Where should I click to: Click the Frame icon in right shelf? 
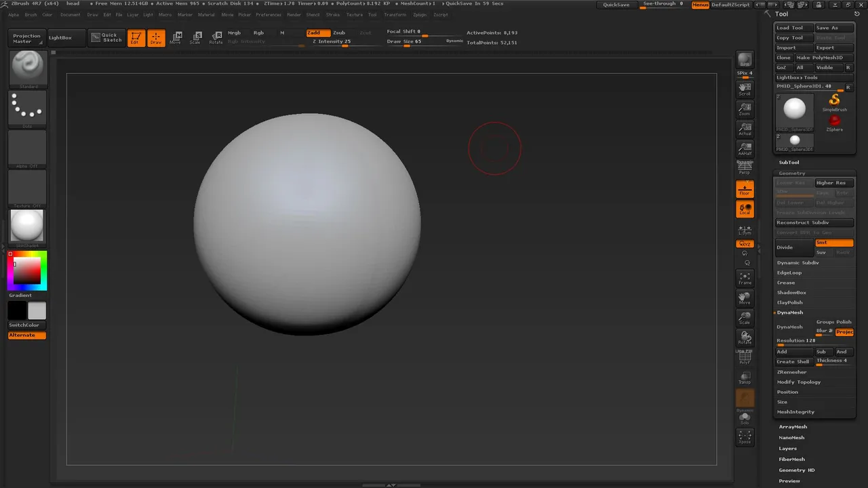745,279
